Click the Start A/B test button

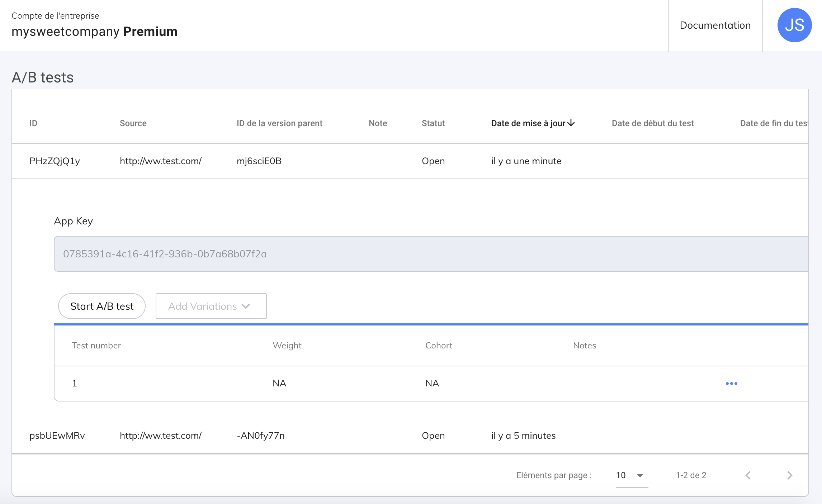pos(101,306)
